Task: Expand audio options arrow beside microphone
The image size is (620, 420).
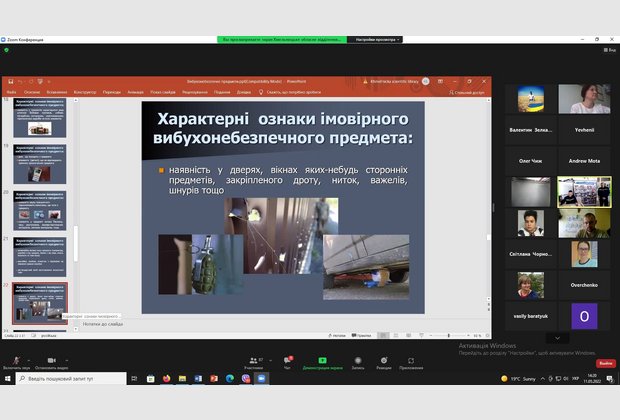Action: tap(30, 358)
